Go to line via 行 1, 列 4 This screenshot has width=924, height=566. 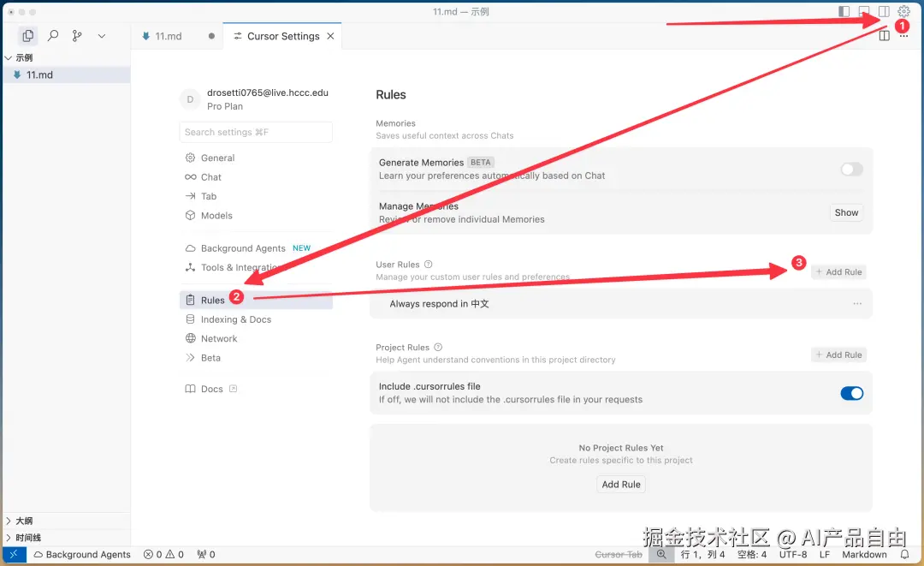pyautogui.click(x=702, y=555)
